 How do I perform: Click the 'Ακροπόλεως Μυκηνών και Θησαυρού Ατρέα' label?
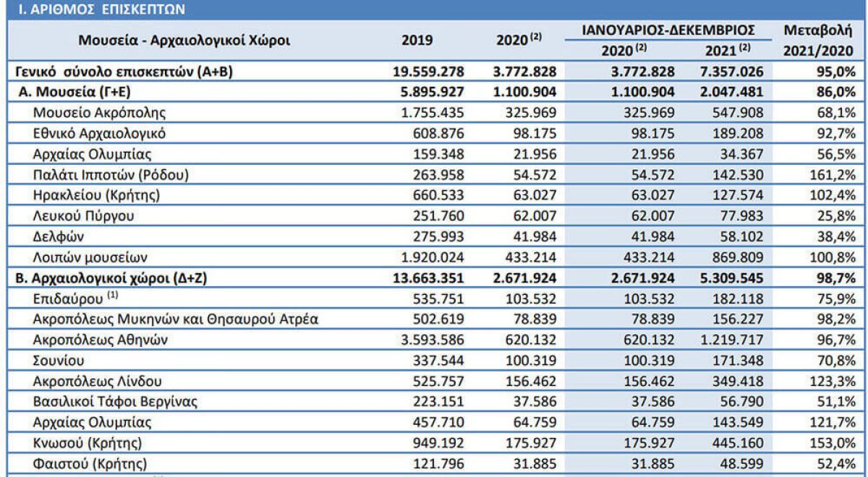pos(176,318)
